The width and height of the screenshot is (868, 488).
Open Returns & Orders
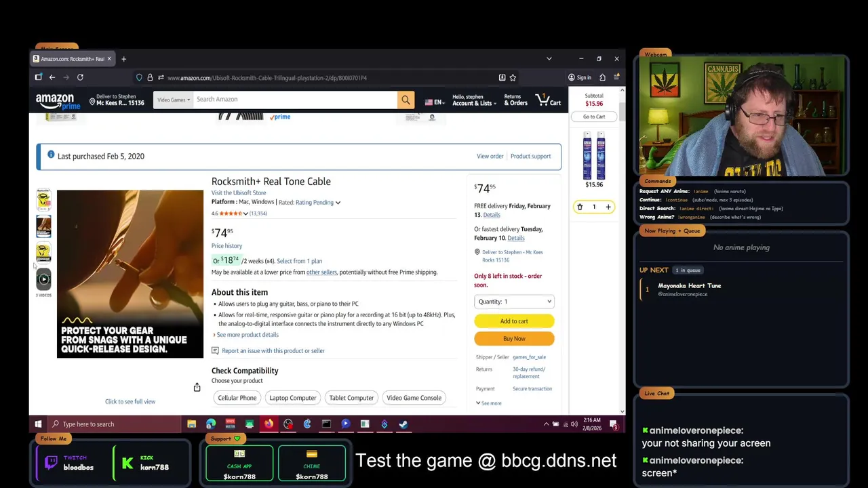tap(515, 100)
